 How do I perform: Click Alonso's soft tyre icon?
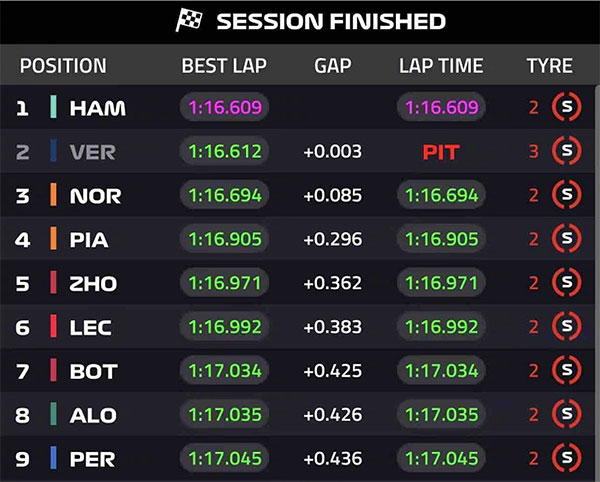point(567,416)
